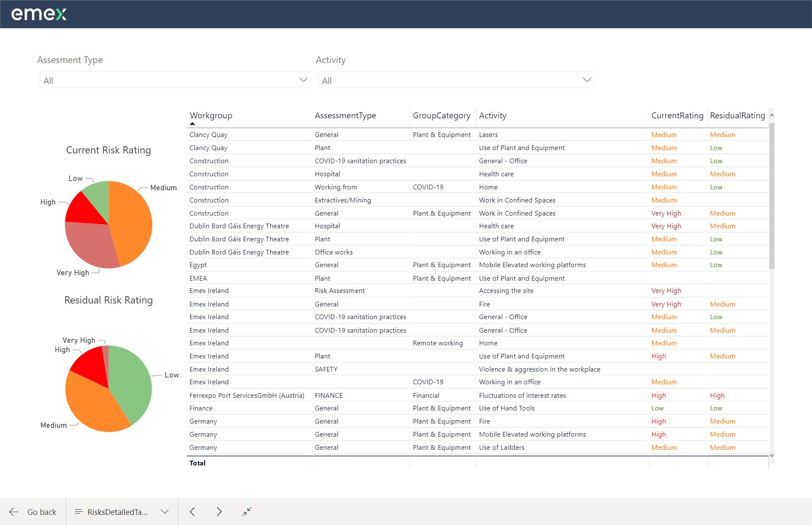Sort table by AssessmentType column header
Viewport: 812px width, 525px height.
coord(345,115)
